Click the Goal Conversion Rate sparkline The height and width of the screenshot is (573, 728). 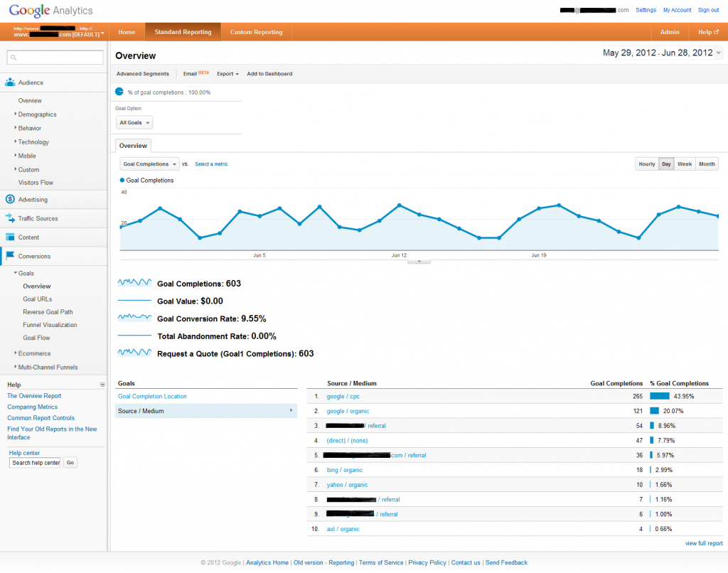click(x=134, y=318)
